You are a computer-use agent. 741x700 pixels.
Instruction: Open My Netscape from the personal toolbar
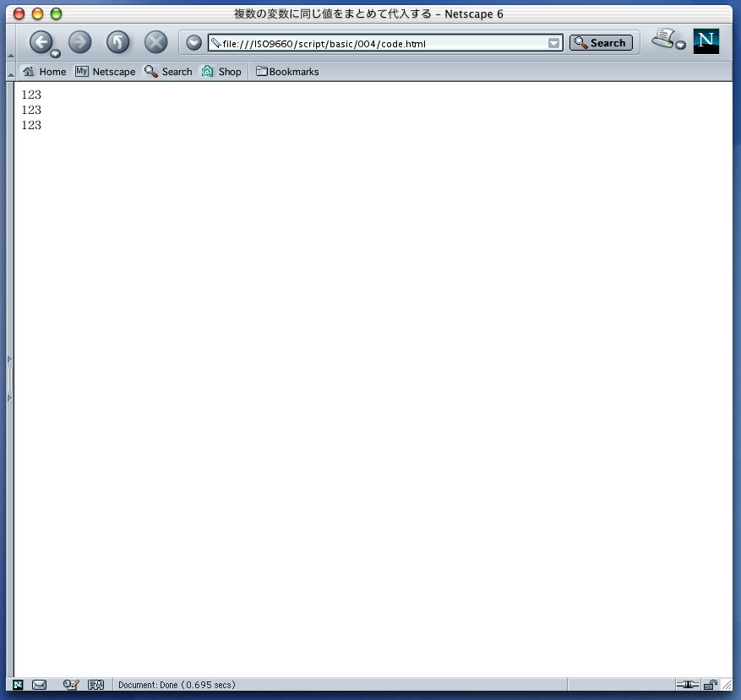pyautogui.click(x=105, y=72)
